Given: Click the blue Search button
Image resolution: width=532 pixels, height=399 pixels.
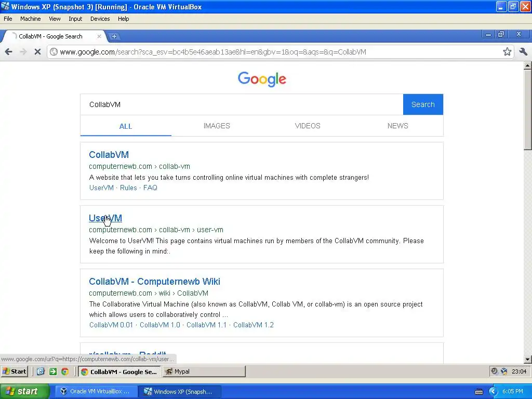Looking at the screenshot, I should (423, 104).
